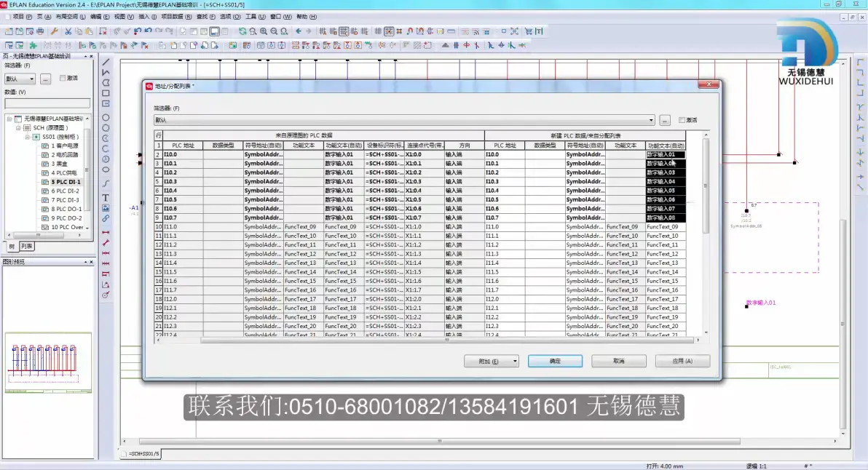Select page 1 客户电源 in the tree
The width and height of the screenshot is (868, 470).
(x=65, y=146)
